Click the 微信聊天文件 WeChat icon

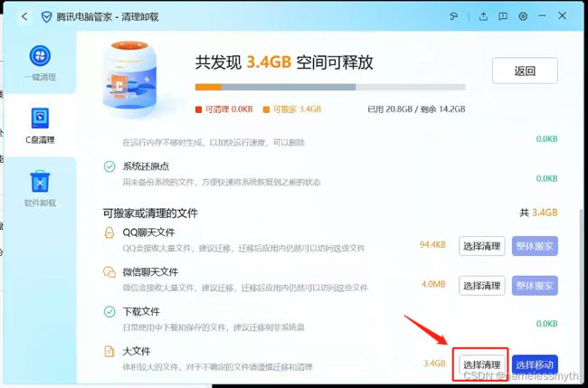tap(109, 272)
